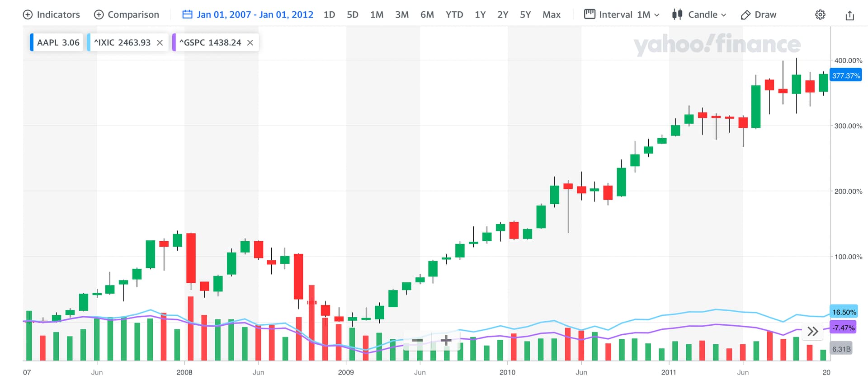The height and width of the screenshot is (384, 868).
Task: Select the 3M range
Action: 401,14
